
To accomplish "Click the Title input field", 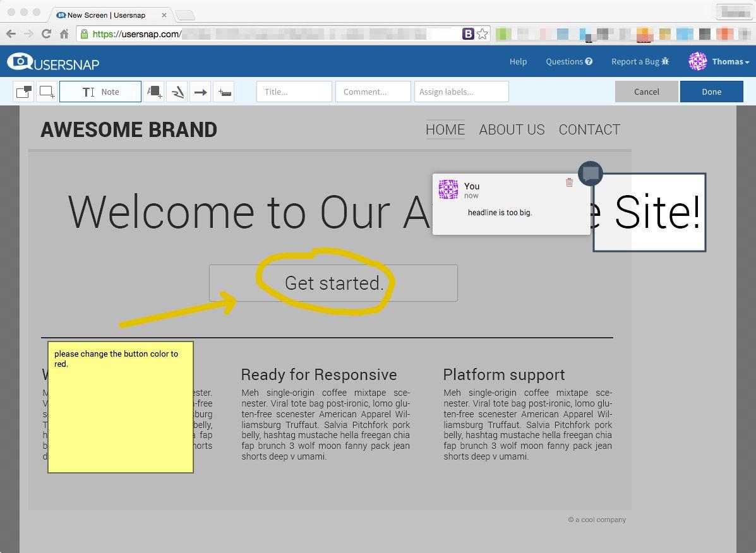I will 294,92.
